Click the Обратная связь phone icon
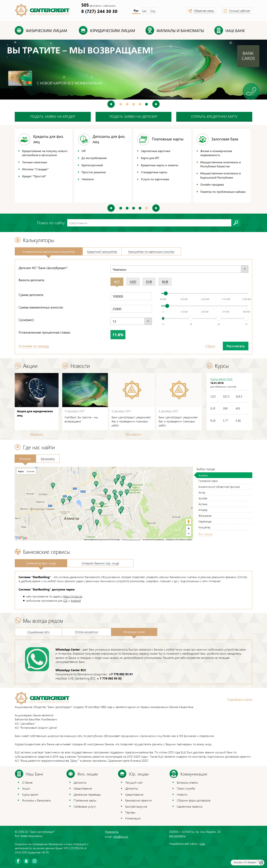The height and width of the screenshot is (868, 267). click(190, 11)
